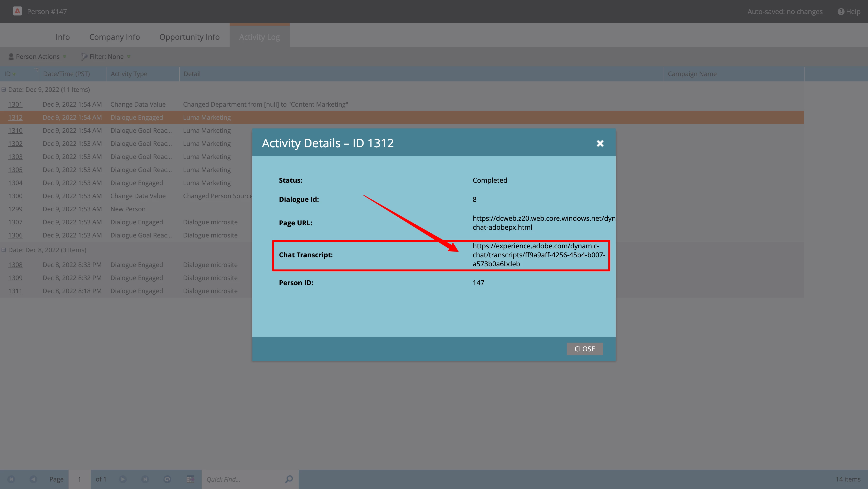Go to the first page icon

(x=11, y=479)
